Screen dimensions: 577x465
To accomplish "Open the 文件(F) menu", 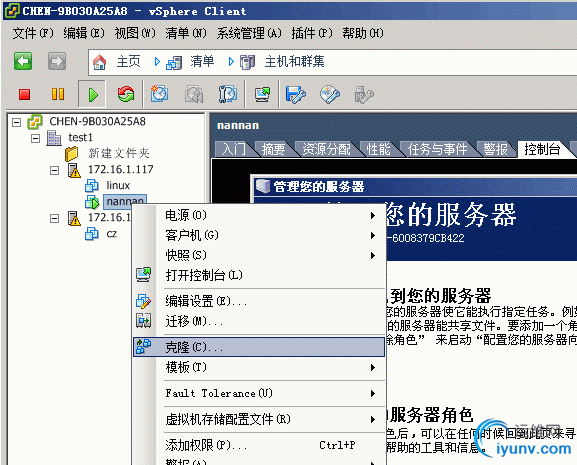I will (33, 33).
